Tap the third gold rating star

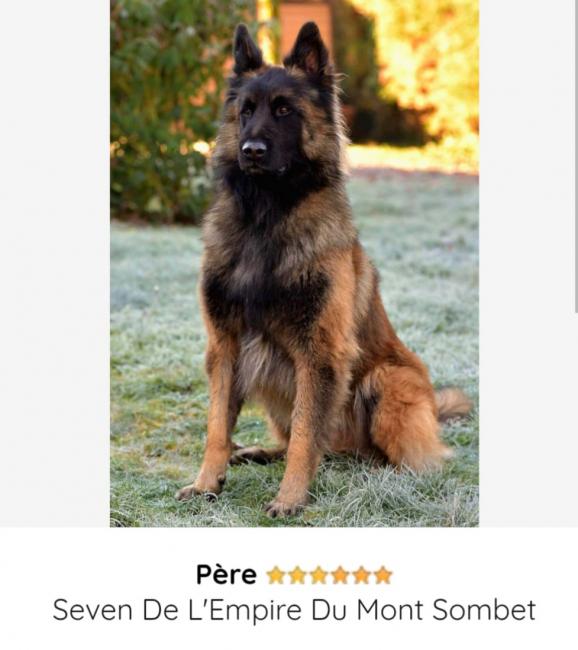coord(318,575)
